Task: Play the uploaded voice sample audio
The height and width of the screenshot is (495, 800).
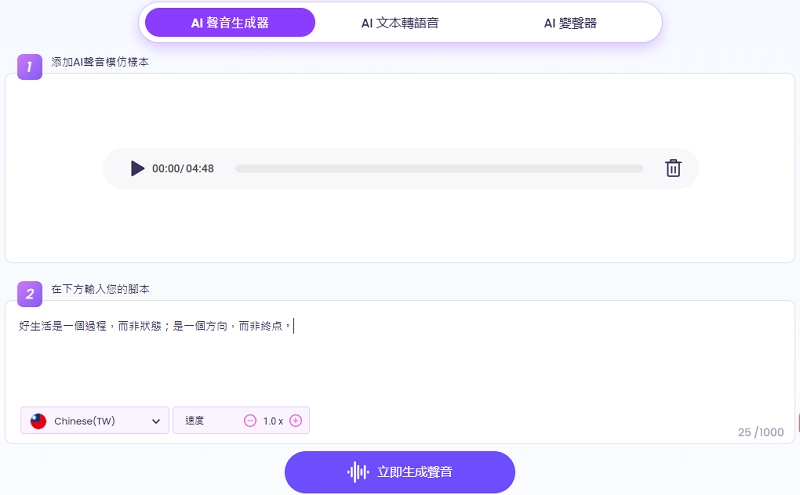Action: point(137,168)
